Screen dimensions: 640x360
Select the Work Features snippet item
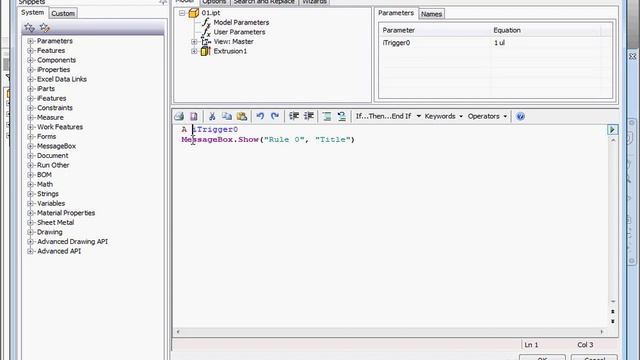(60, 127)
